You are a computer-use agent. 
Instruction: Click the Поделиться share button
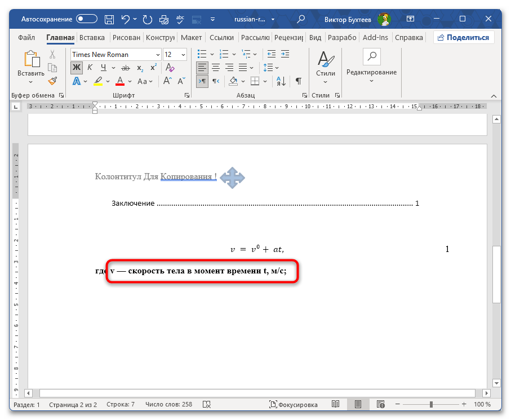(464, 38)
